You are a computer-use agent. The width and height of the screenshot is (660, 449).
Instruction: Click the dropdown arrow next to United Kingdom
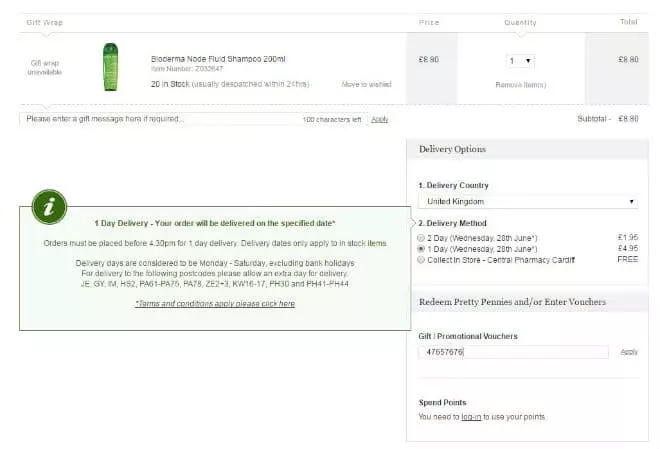point(631,201)
